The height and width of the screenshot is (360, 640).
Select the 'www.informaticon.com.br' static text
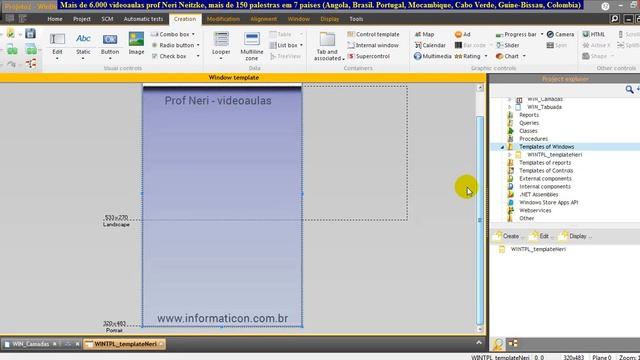tap(222, 318)
